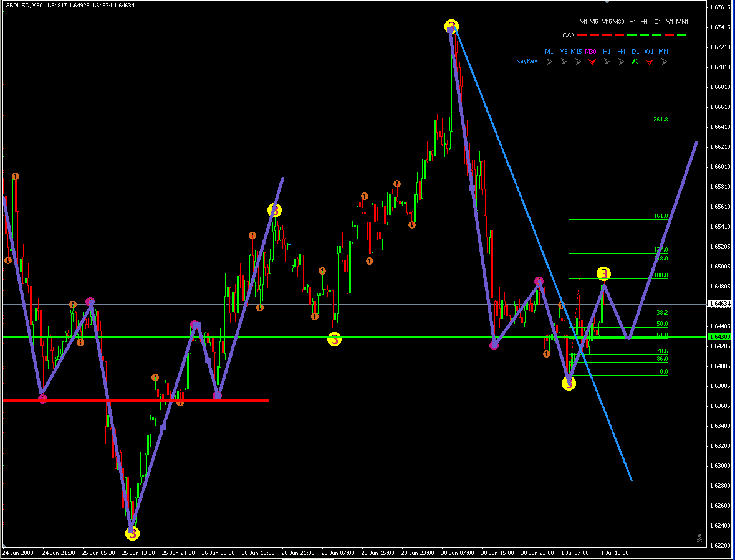735x560 pixels.
Task: Select the Fibonacci 261.8 level label
Action: 660,120
